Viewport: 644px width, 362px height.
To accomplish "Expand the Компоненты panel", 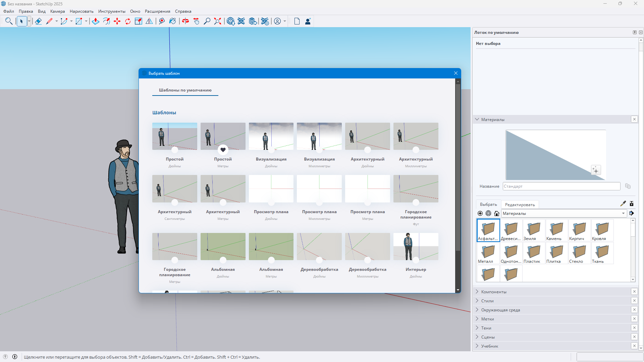I will (494, 292).
